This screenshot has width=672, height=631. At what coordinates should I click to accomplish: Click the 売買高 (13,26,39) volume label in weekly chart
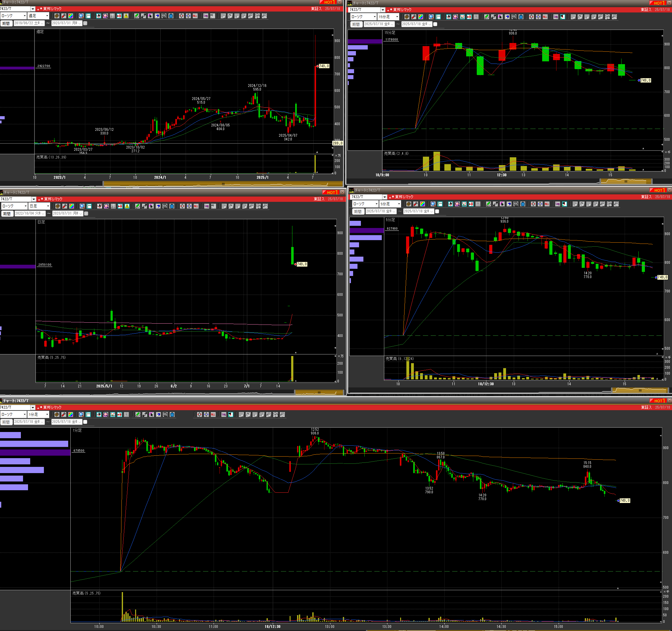pyautogui.click(x=51, y=158)
